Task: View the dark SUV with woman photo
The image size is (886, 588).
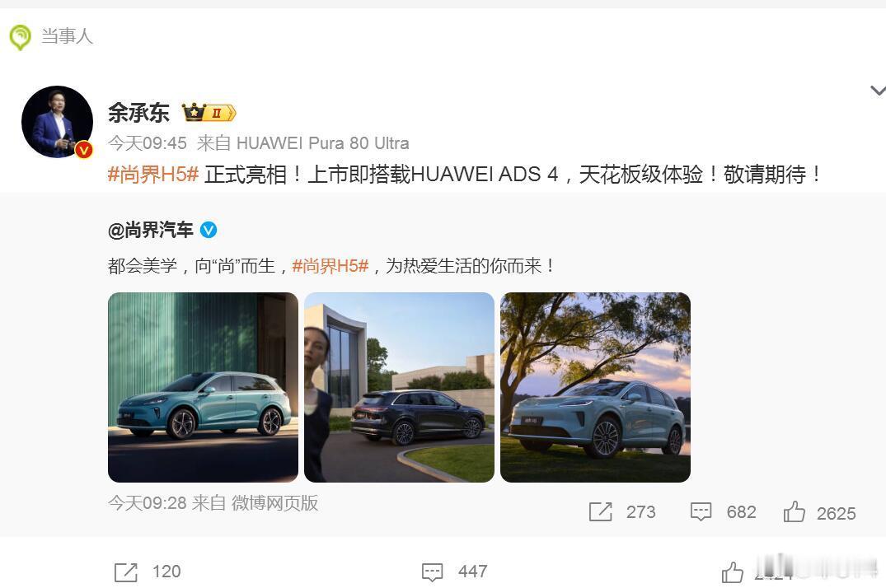Action: click(399, 387)
